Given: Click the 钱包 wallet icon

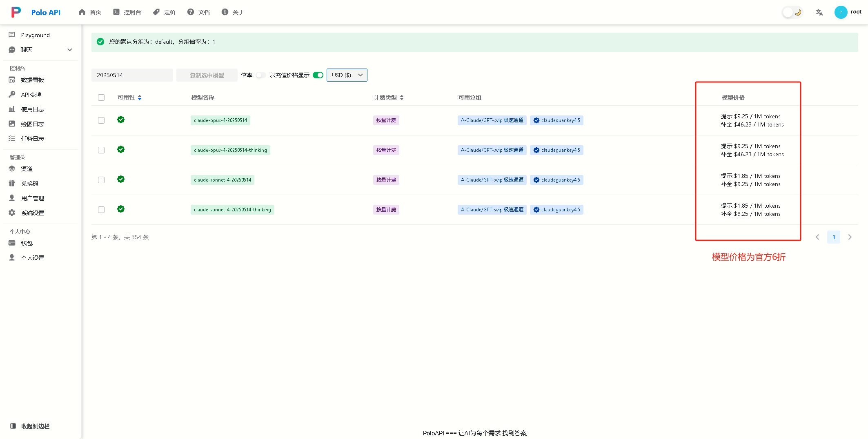Looking at the screenshot, I should coord(12,243).
